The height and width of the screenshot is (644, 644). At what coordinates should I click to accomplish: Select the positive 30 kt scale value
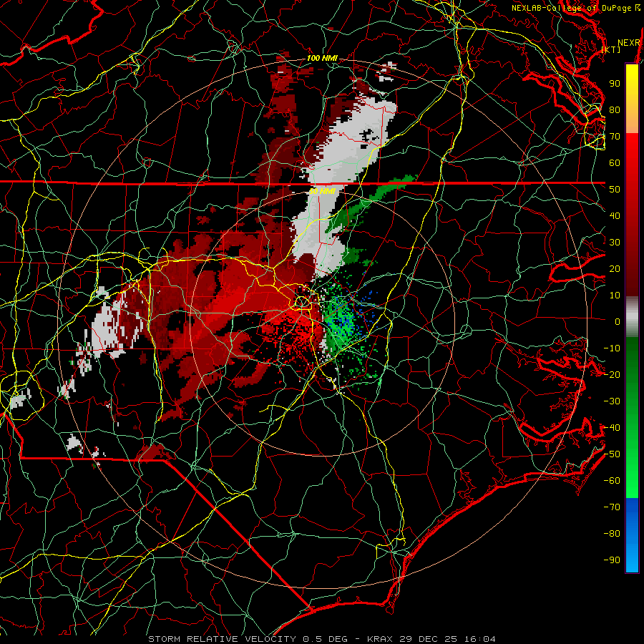[615, 243]
